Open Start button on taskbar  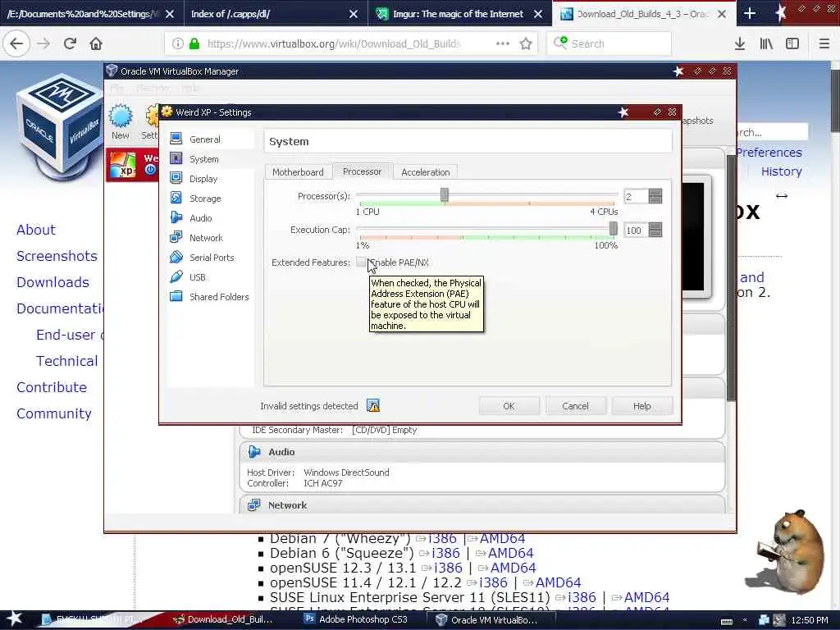point(13,619)
